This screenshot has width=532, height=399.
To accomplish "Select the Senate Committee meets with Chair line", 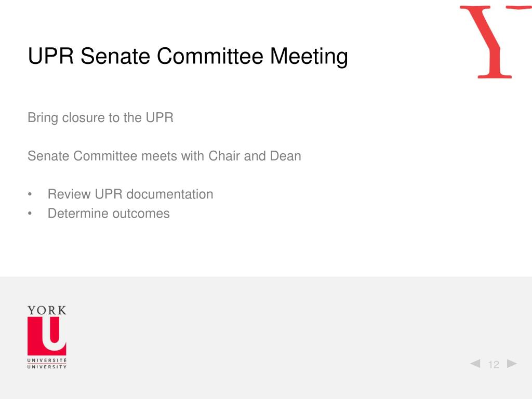I will coord(164,156).
